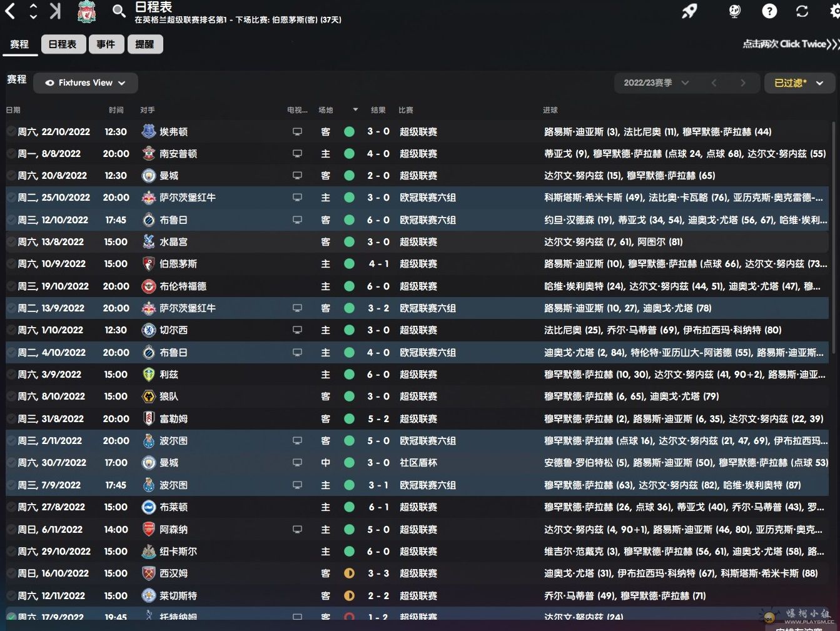Switch to the 事件 tab
Viewport: 840px width, 631px height.
(106, 44)
